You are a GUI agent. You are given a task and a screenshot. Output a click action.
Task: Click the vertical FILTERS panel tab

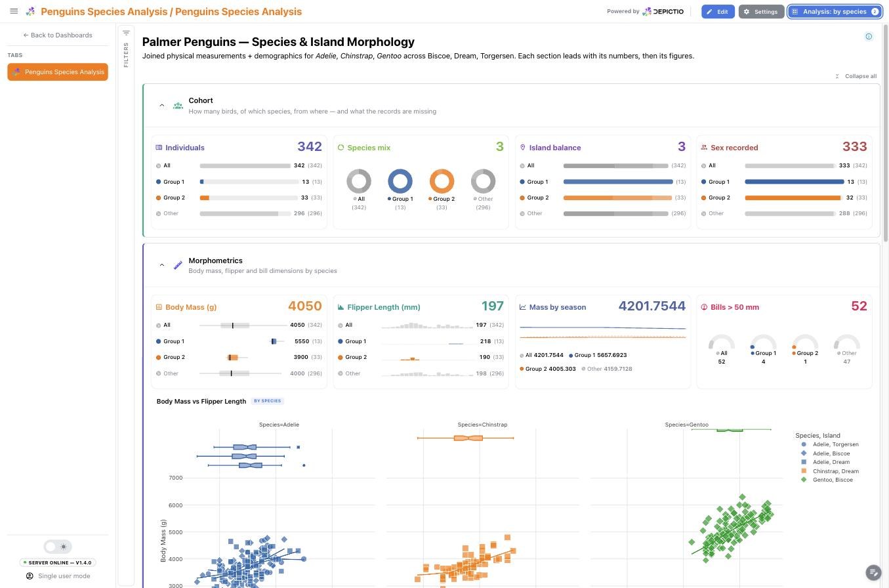tap(126, 55)
